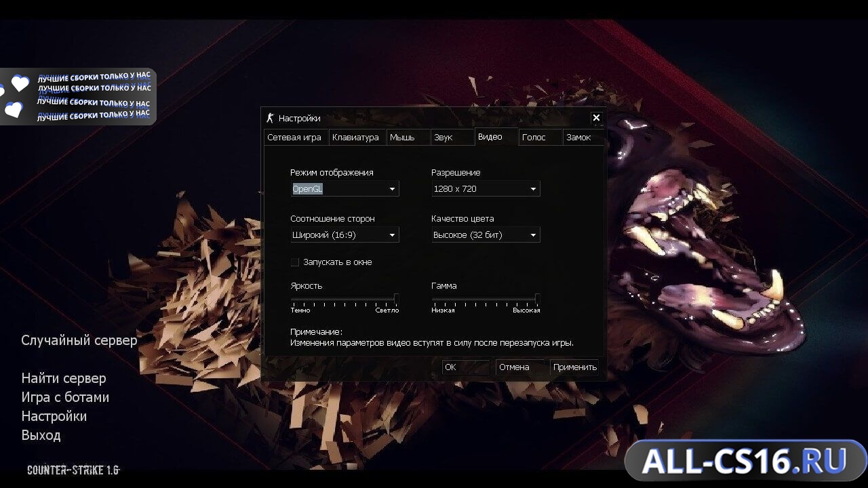Click the Гамма slider handle
Viewport: 868px width, 488px height.
click(x=537, y=298)
